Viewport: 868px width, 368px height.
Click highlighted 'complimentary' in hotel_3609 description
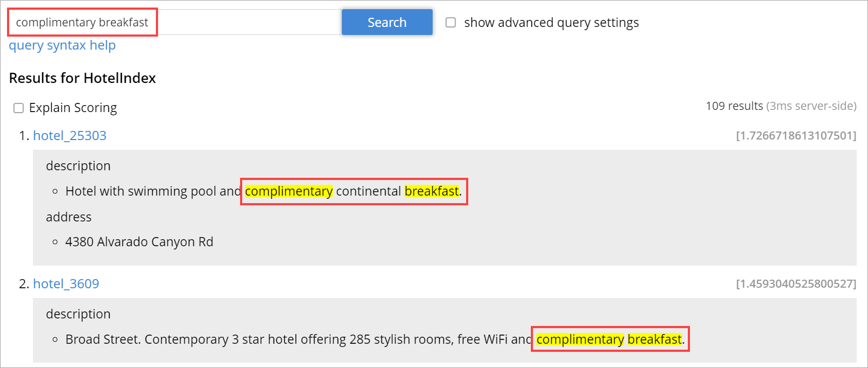coord(580,339)
